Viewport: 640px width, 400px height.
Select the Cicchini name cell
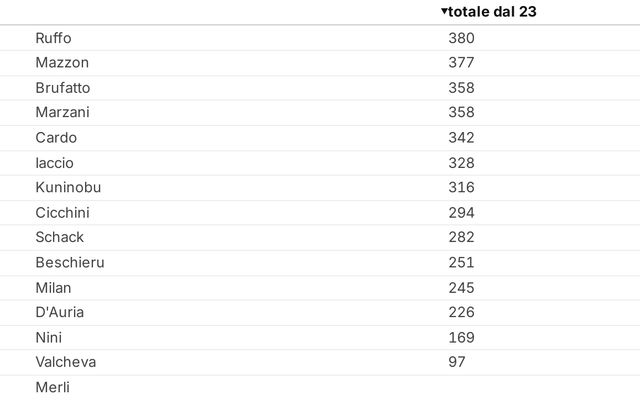tap(62, 213)
